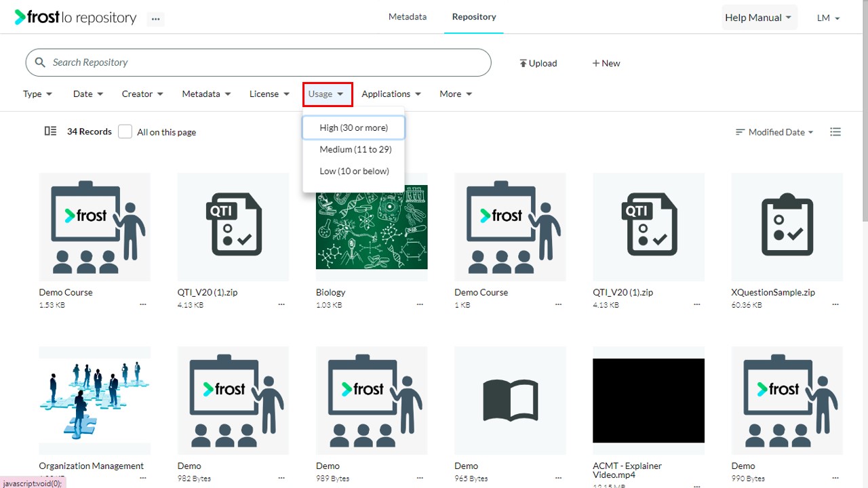Collapse the Usage filter dropdown

click(328, 94)
